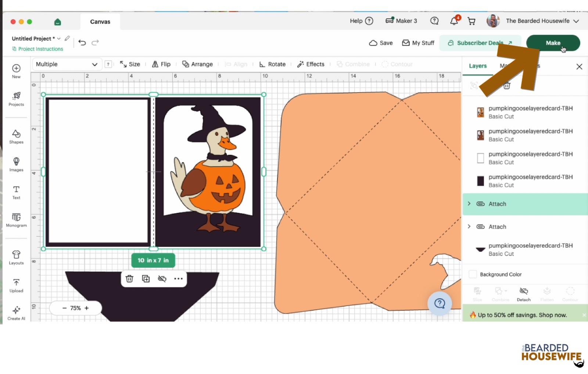Image resolution: width=588 pixels, height=374 pixels.
Task: Open the shopping cart
Action: (472, 21)
